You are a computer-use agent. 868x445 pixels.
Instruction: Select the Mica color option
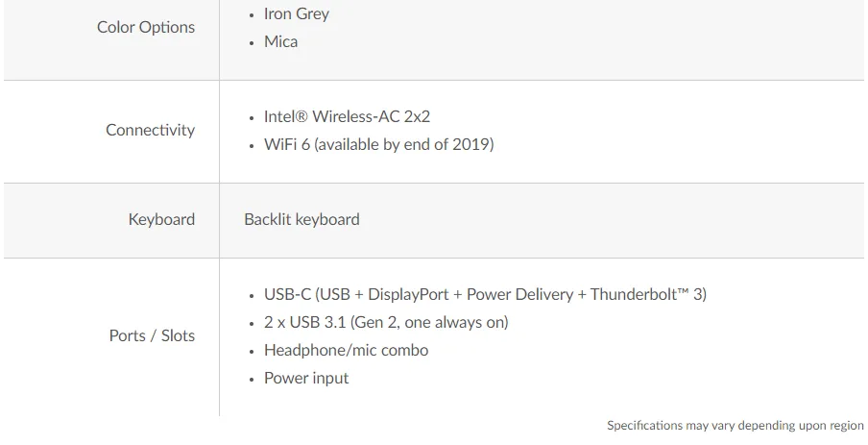click(280, 41)
